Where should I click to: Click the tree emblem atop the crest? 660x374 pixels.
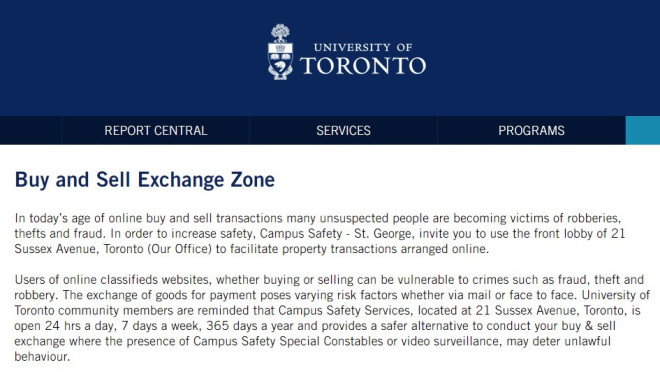pyautogui.click(x=280, y=32)
